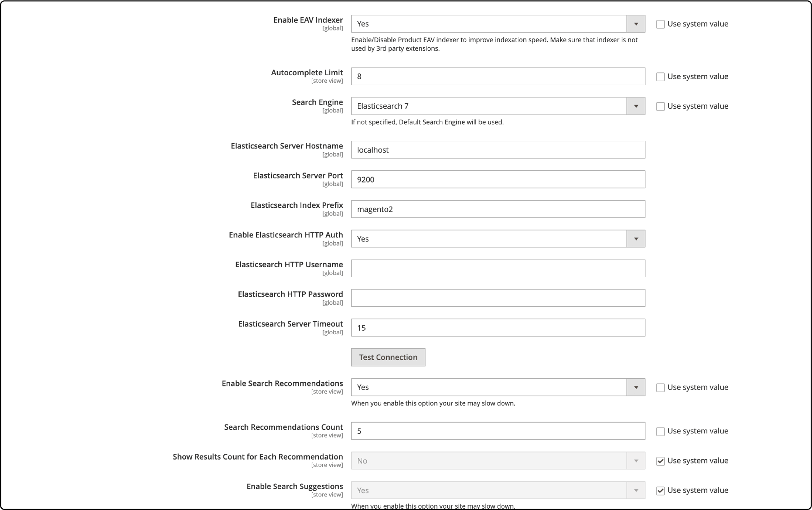Focus the Elasticsearch Server Hostname field
The height and width of the screenshot is (510, 812).
click(498, 149)
